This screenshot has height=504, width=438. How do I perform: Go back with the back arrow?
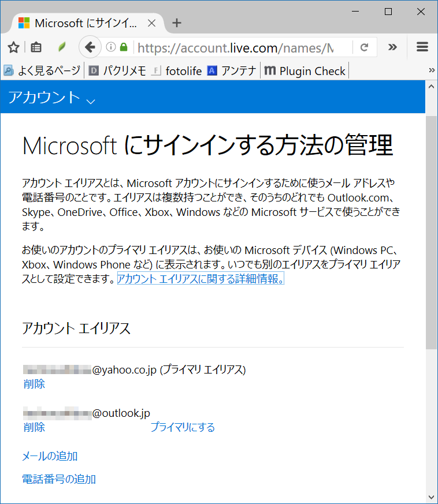click(90, 47)
